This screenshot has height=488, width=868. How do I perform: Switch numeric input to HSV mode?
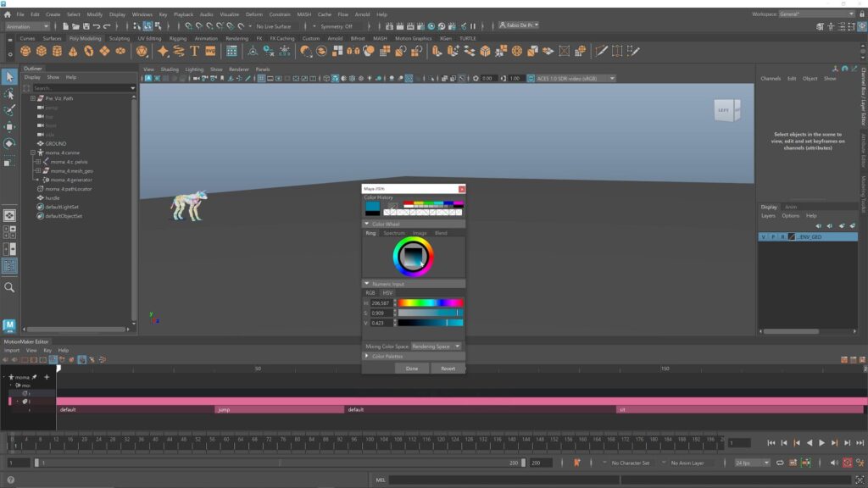pos(387,293)
